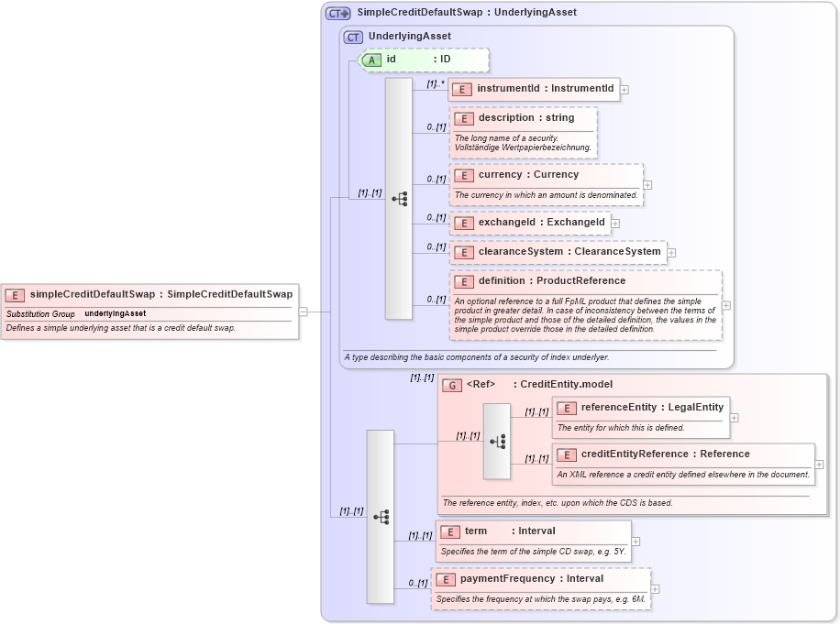
Task: Select the 'description : string' label
Action: [x=526, y=117]
